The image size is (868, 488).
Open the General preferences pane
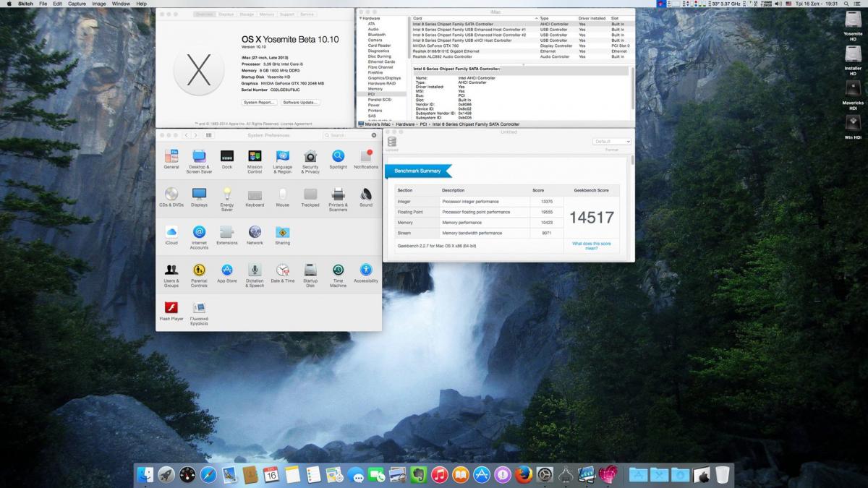[171, 159]
